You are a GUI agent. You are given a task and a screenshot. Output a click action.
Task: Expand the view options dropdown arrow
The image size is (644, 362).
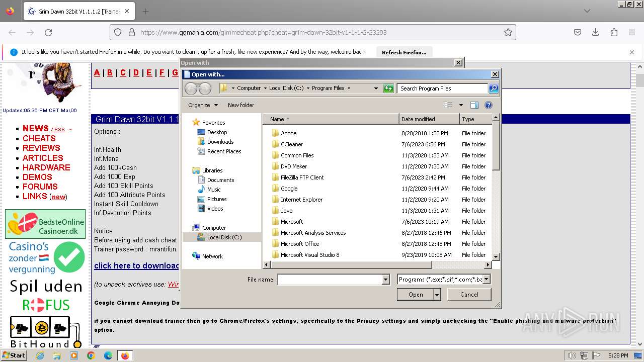[461, 105]
